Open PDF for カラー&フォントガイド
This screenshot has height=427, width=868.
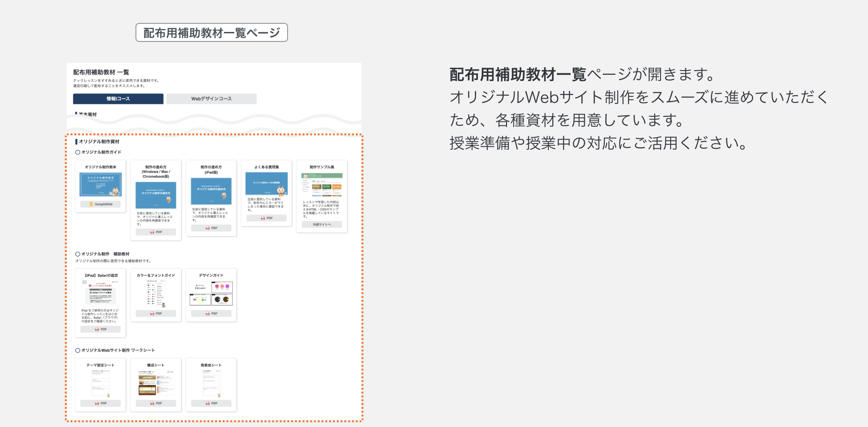point(156,314)
